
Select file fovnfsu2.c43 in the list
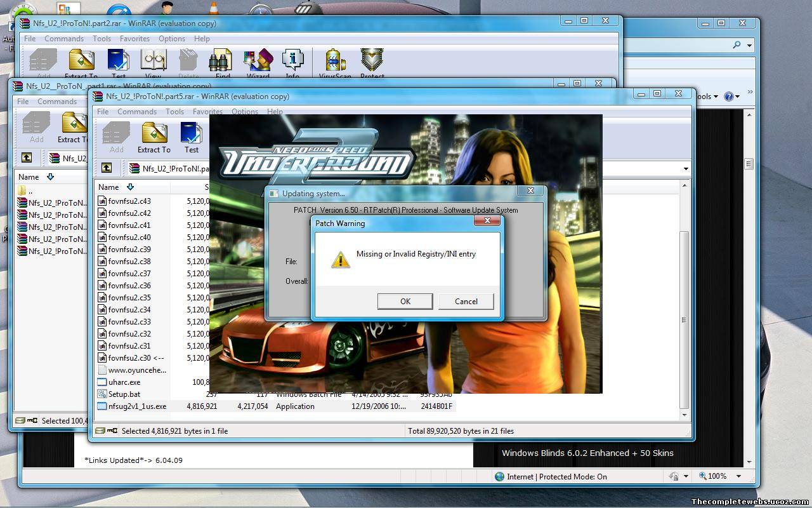129,201
